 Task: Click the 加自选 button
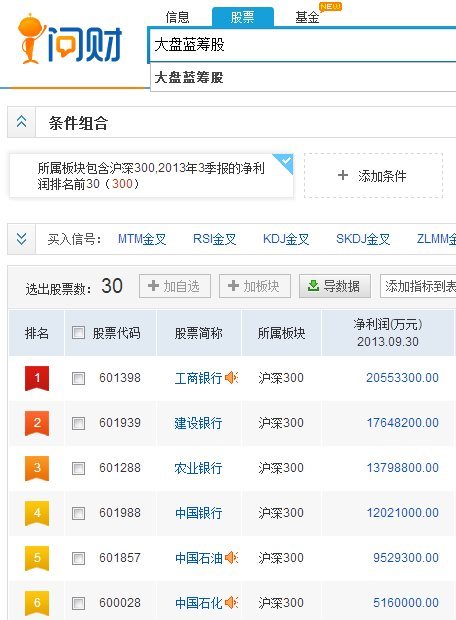(175, 286)
